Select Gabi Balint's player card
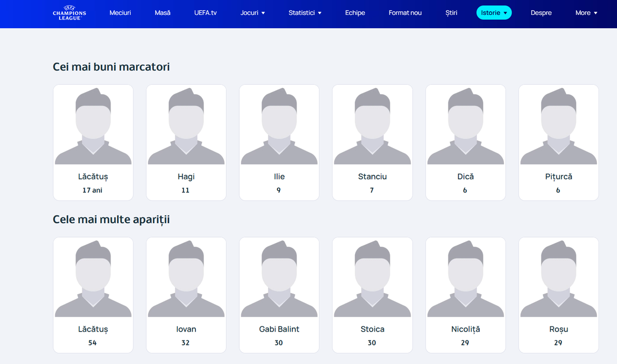 tap(279, 294)
